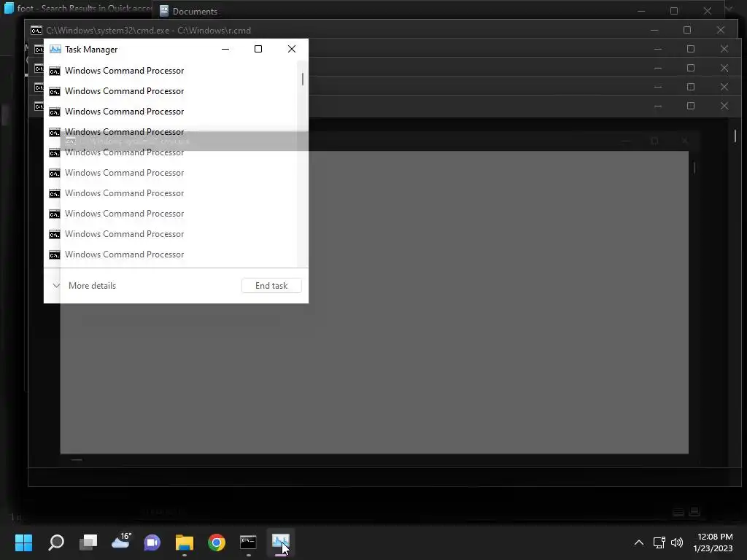
Task: Minimize the Task Manager window
Action: (225, 49)
